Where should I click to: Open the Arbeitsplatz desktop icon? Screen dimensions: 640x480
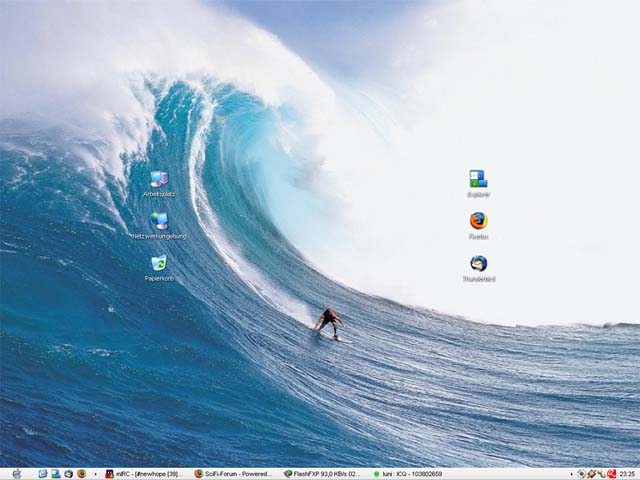[x=159, y=180]
